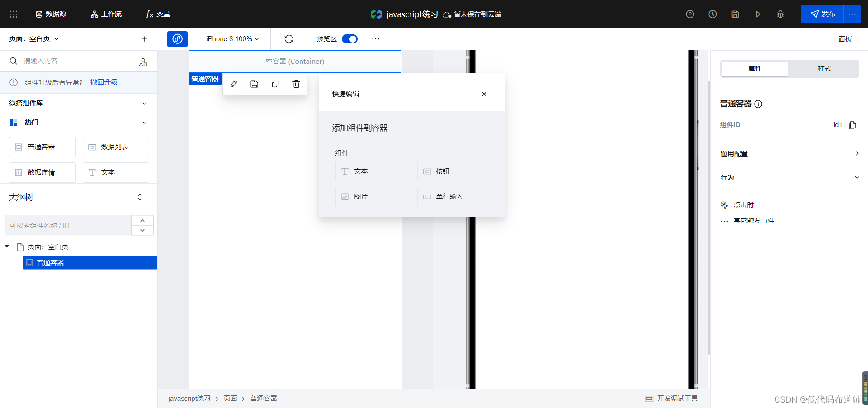Switch to the 样式 tab

tap(824, 69)
